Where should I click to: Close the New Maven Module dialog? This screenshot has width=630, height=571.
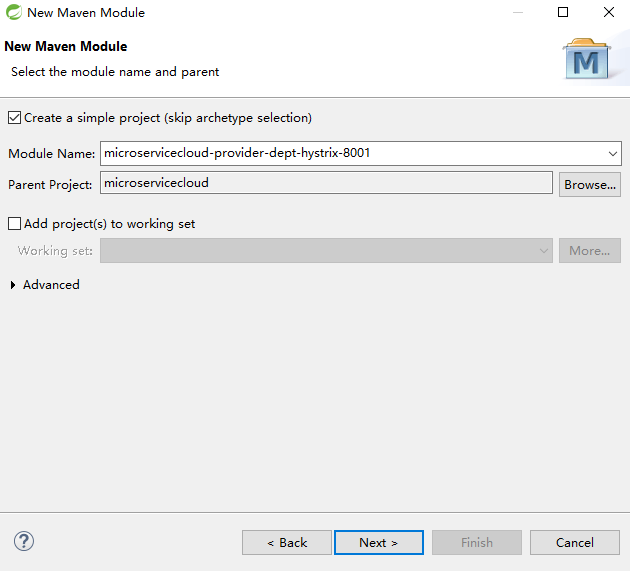click(609, 12)
